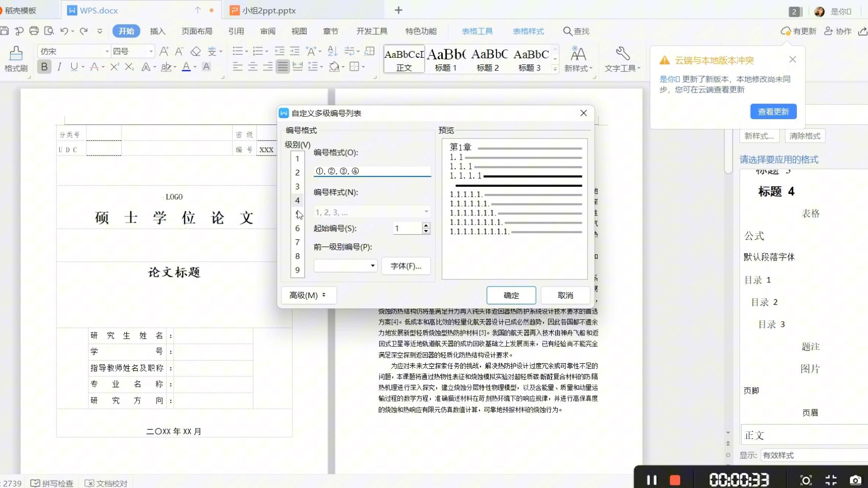Open the References (引用) tab

(236, 31)
